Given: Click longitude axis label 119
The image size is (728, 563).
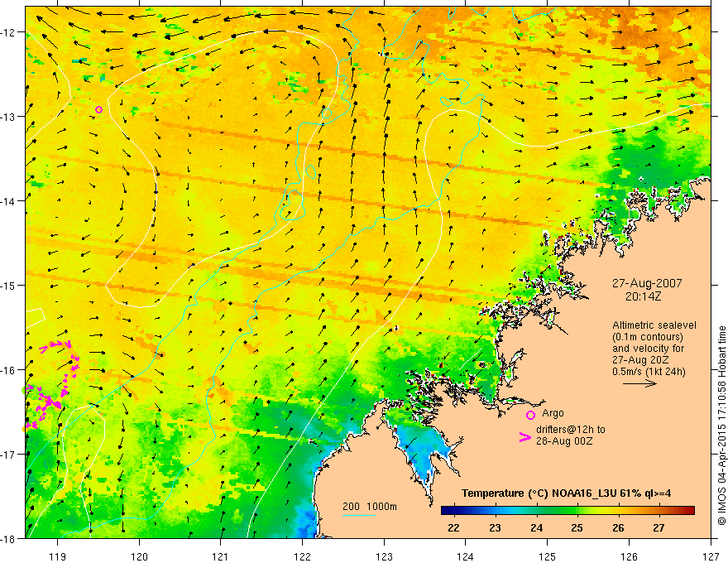Looking at the screenshot, I should tap(58, 556).
